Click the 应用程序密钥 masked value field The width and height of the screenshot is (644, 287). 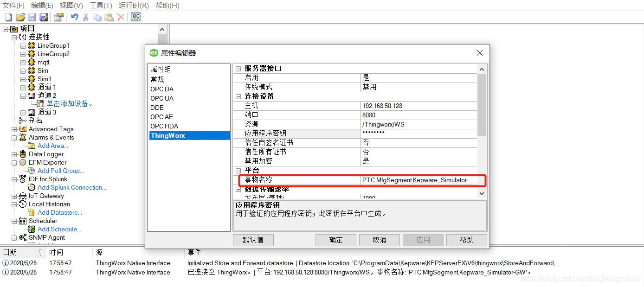(x=419, y=134)
